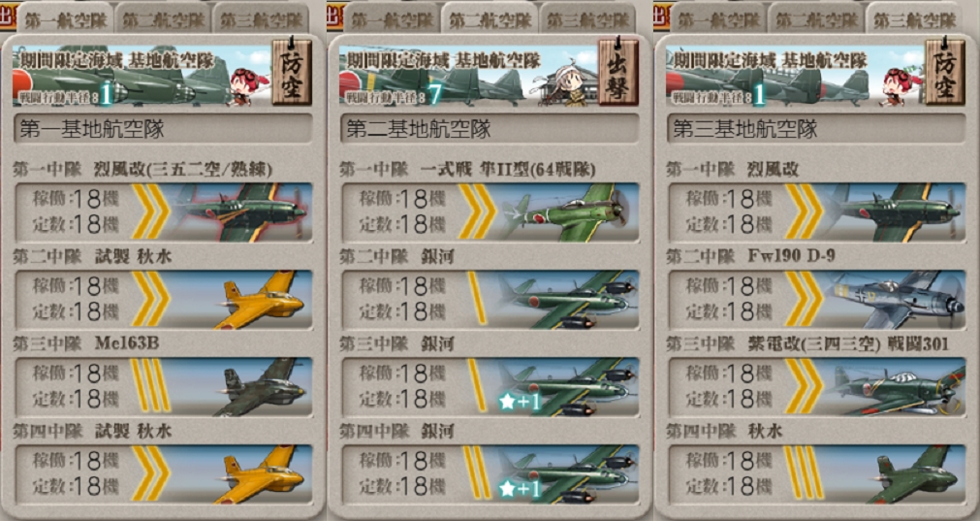Viewport: 980px width, 521px height.
Task: Toggle the 防空 mode sign on 第一基地航空隊
Action: [x=291, y=72]
